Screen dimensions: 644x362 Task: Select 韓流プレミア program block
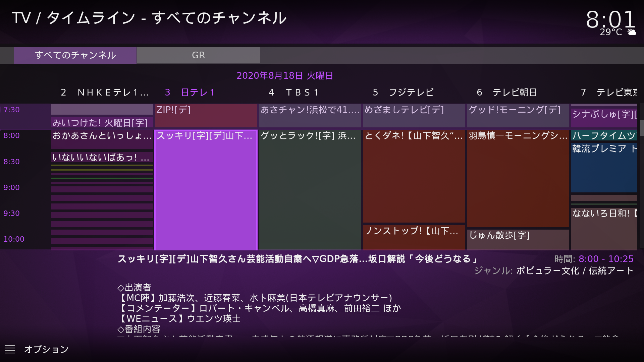point(604,168)
